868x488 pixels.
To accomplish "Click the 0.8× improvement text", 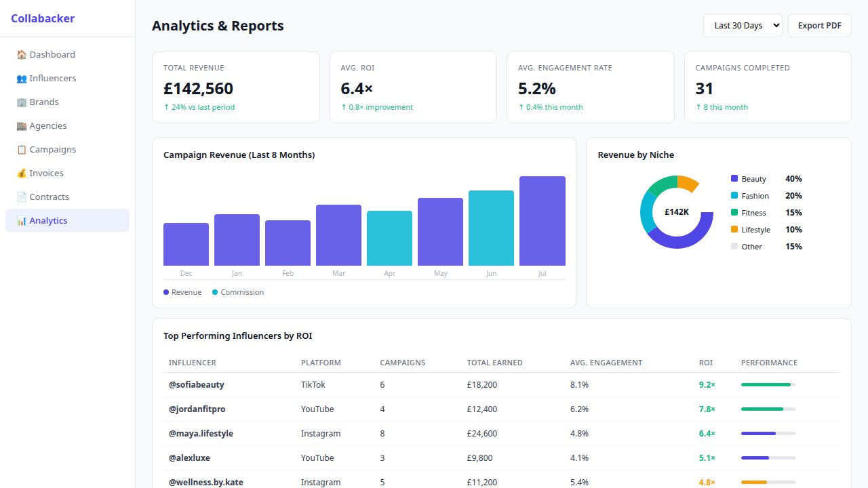I will click(377, 107).
